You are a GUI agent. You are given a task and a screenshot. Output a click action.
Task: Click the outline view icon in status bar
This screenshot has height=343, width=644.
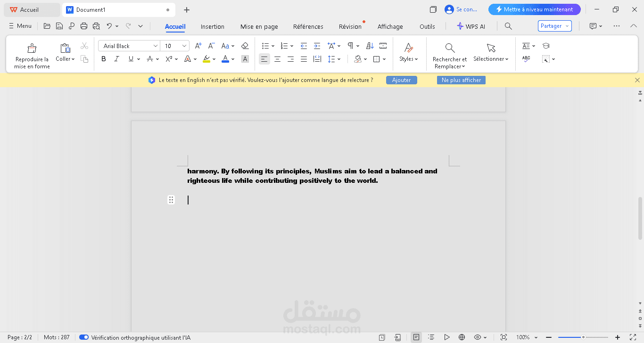coord(431,337)
